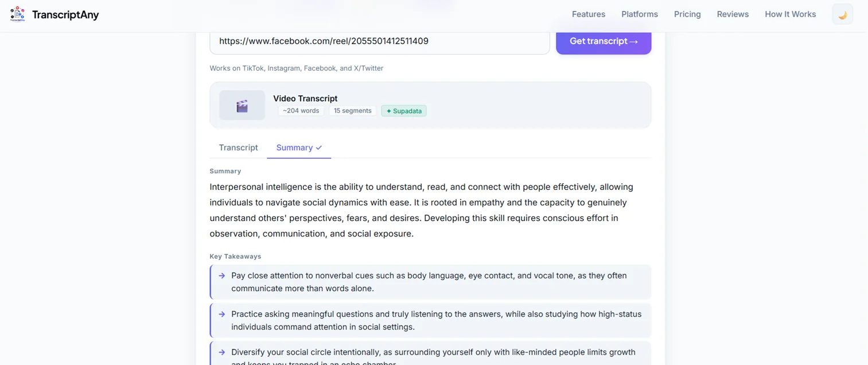This screenshot has width=868, height=365.
Task: Open the Pricing page link
Action: (687, 14)
